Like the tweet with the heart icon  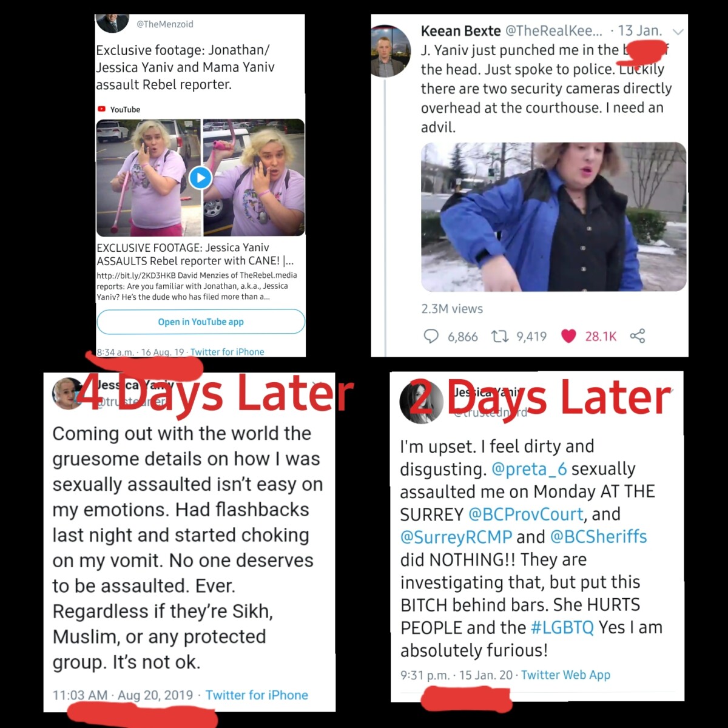[568, 336]
